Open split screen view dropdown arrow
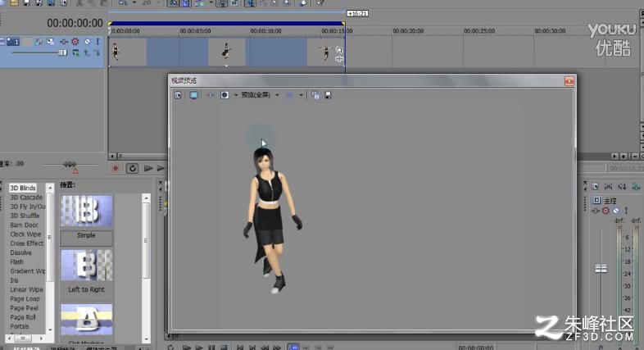 236,95
